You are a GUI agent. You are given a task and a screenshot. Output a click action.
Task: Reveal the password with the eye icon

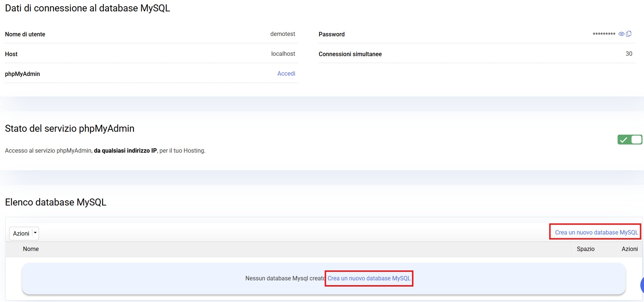tap(621, 34)
